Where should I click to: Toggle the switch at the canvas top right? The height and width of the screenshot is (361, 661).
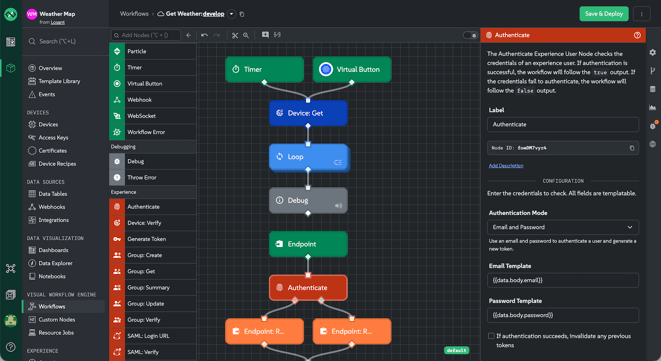pos(470,35)
